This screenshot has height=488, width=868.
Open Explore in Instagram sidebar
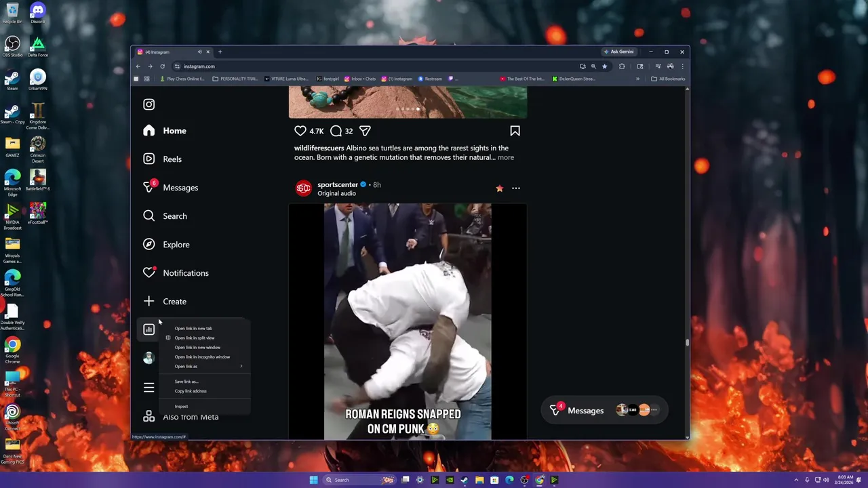(x=166, y=245)
